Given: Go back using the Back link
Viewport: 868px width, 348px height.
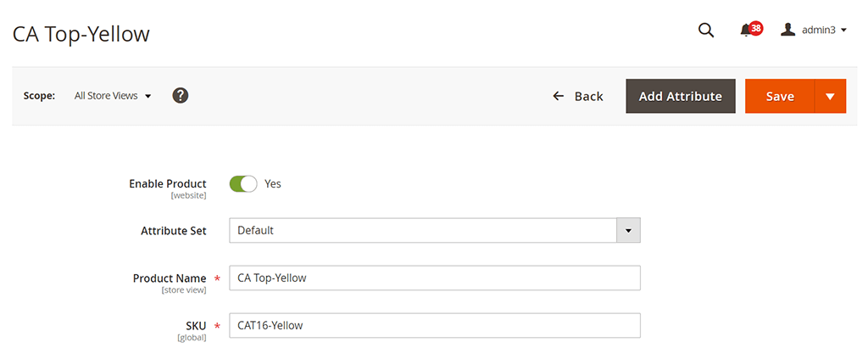Looking at the screenshot, I should pos(577,96).
